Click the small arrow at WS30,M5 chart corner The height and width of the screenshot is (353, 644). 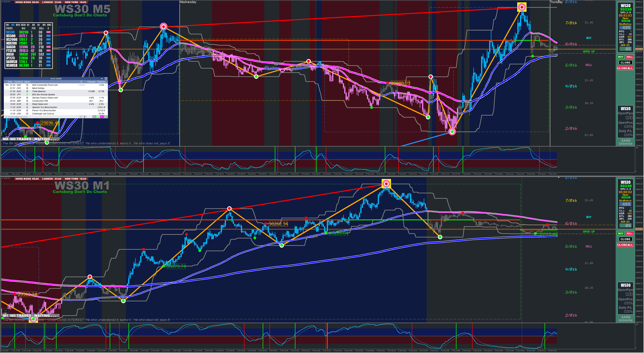tap(2, 2)
